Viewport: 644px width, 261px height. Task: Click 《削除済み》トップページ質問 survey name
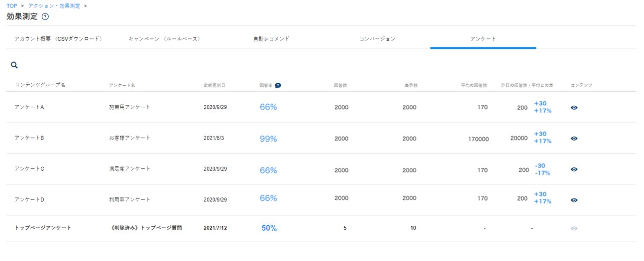pyautogui.click(x=145, y=228)
